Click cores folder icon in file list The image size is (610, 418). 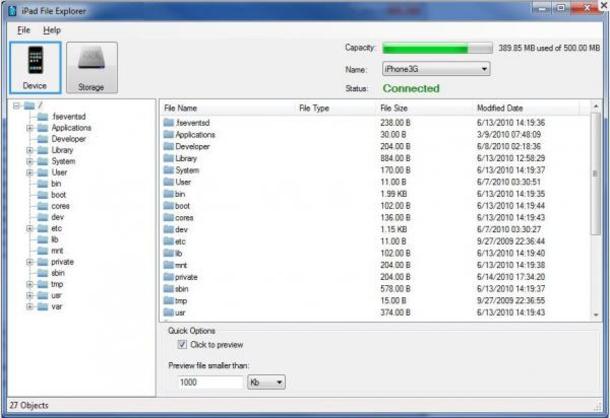click(x=168, y=218)
